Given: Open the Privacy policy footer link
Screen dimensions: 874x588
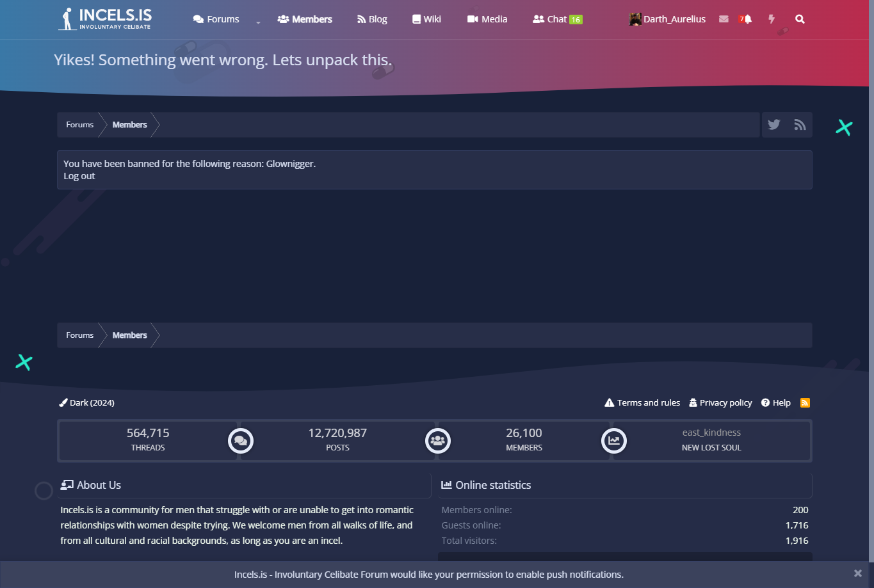Looking at the screenshot, I should (720, 402).
